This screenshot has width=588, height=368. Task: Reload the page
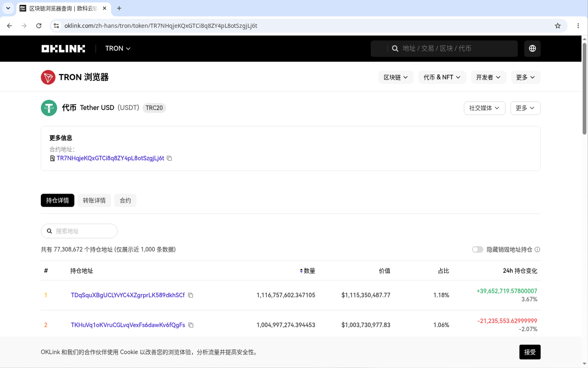39,26
